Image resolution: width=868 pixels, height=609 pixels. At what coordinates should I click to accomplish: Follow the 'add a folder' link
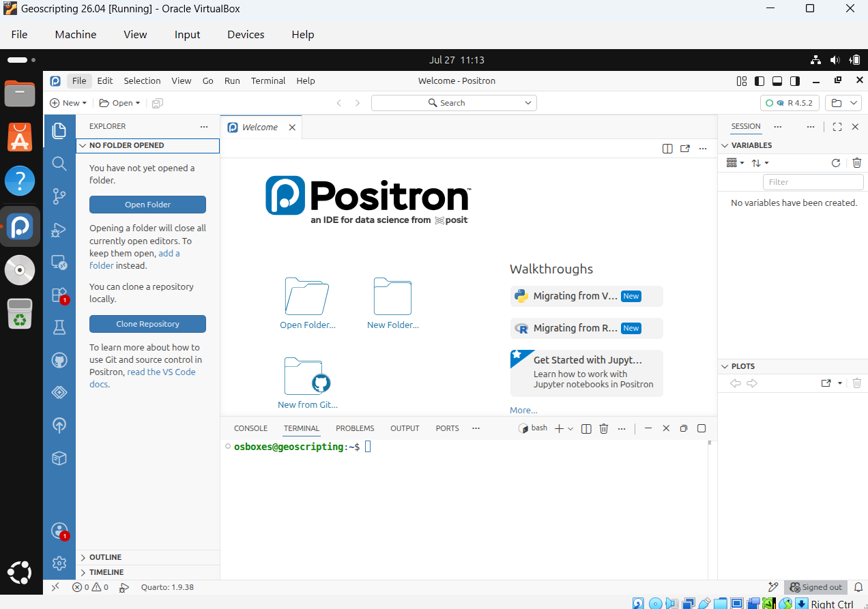135,259
